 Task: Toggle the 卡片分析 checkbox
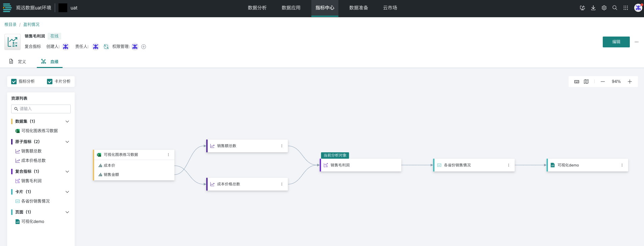coord(50,82)
